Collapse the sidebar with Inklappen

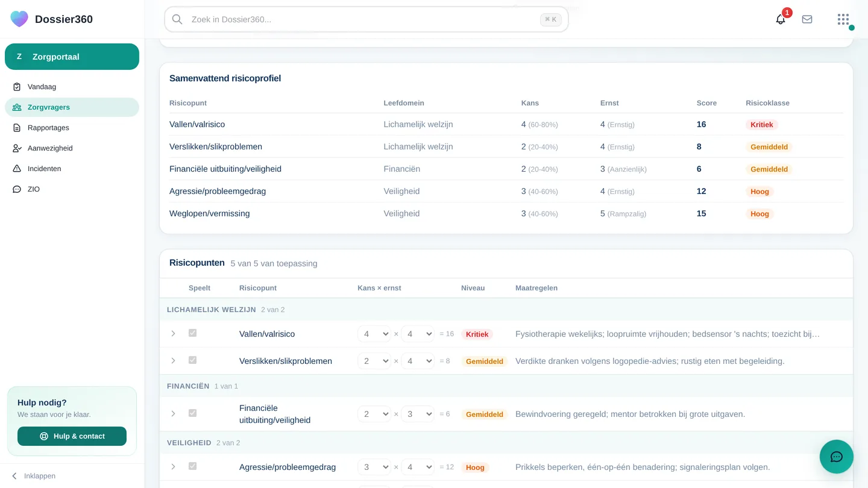[34, 476]
